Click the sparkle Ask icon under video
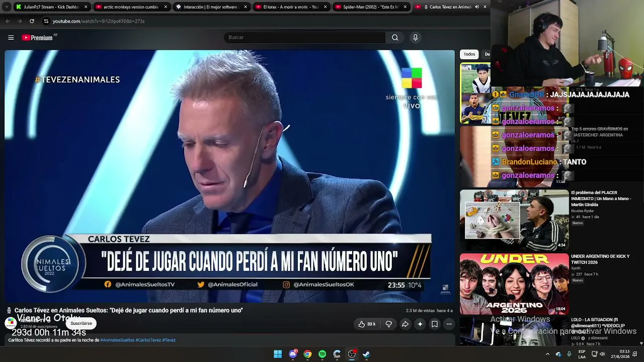 coord(420,324)
